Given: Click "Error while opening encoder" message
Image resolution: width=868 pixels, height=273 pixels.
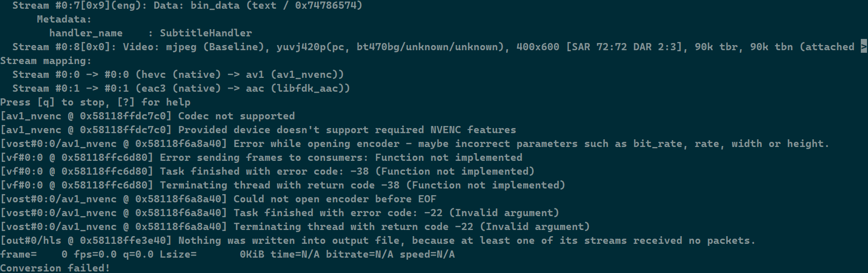Looking at the screenshot, I should click(x=316, y=144).
